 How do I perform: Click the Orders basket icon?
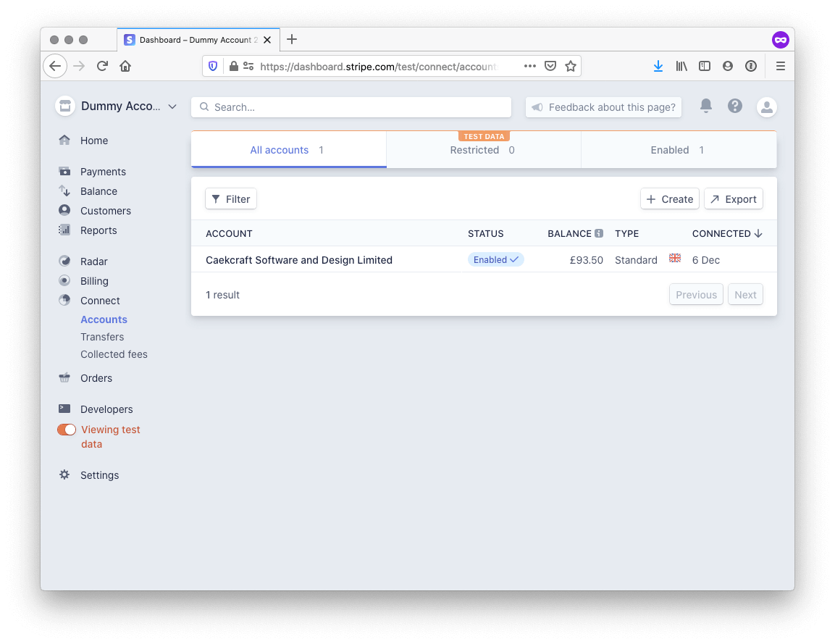(x=64, y=377)
